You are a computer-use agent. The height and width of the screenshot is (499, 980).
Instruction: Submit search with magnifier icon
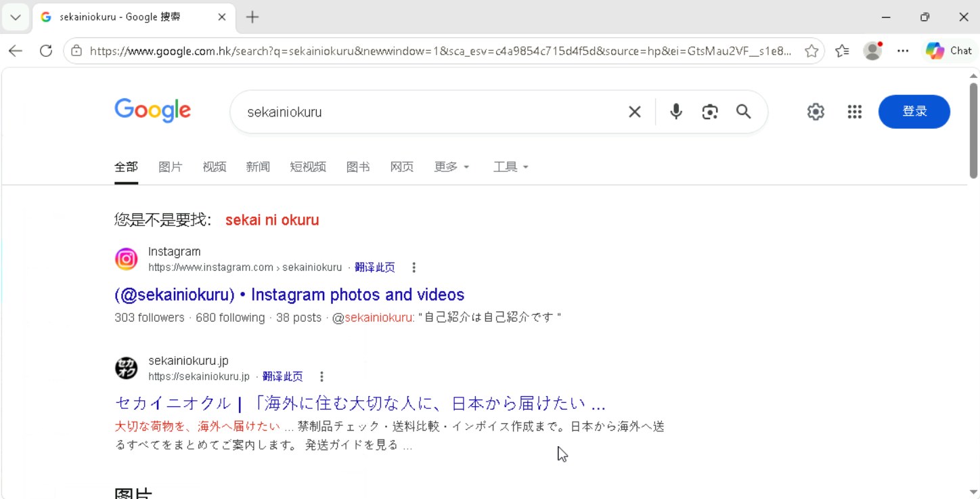[x=743, y=112]
